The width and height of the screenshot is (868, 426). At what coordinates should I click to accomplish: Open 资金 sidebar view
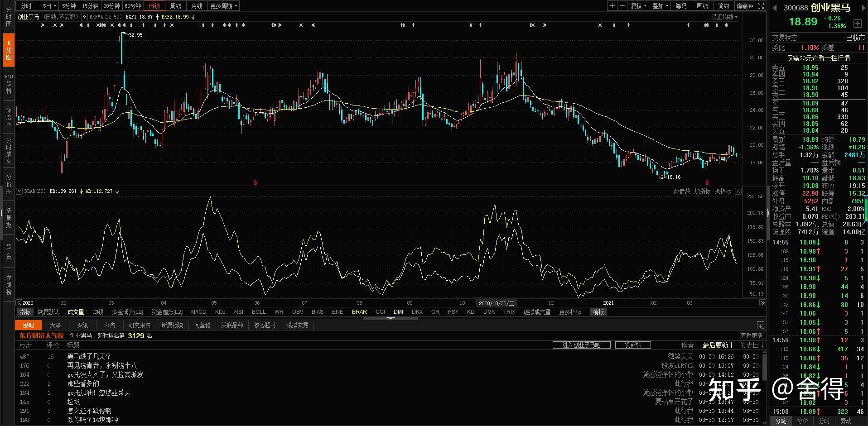pos(9,251)
